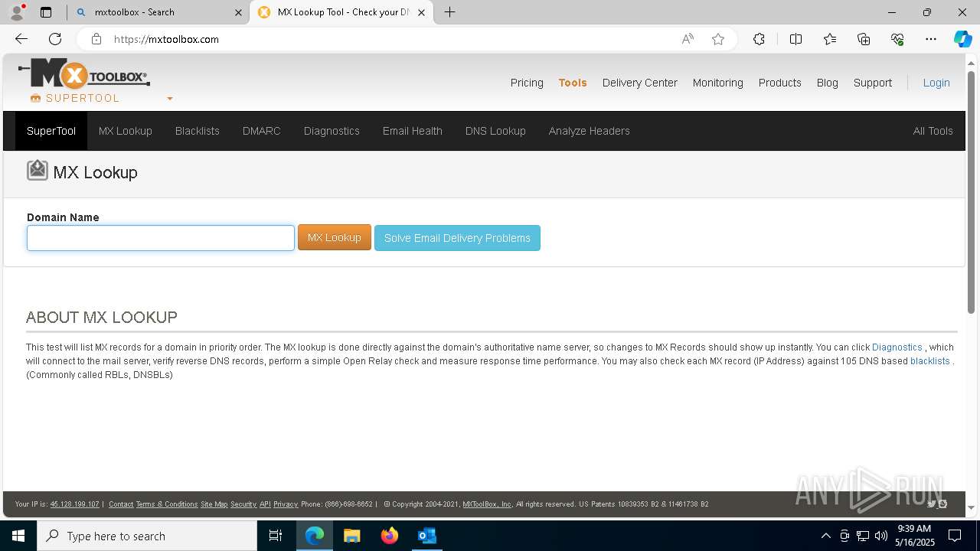Go to Monitoring page
This screenshot has height=551, width=980.
coord(718,83)
